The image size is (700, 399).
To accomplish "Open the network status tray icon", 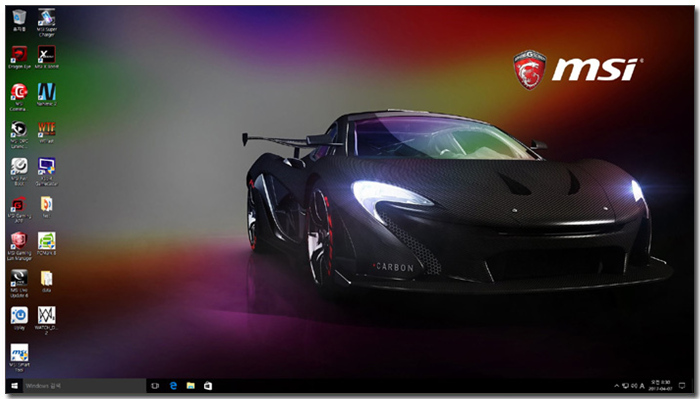I will [625, 386].
